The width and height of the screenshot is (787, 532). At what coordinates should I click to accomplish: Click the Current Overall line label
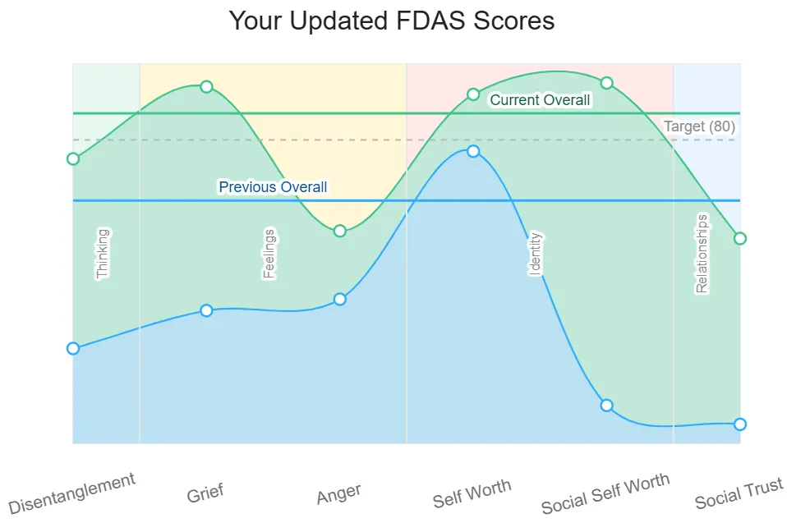[x=540, y=100]
